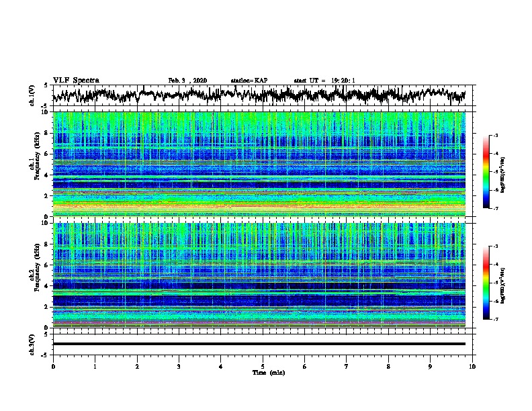This screenshot has height=411, width=532.
Task: Click the "5" tick on the time axis
Action: pos(263,367)
